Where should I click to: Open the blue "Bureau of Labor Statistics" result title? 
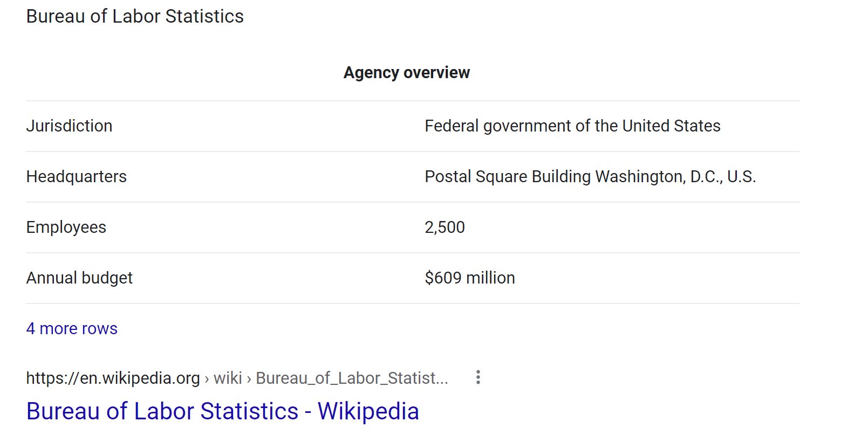click(162, 411)
